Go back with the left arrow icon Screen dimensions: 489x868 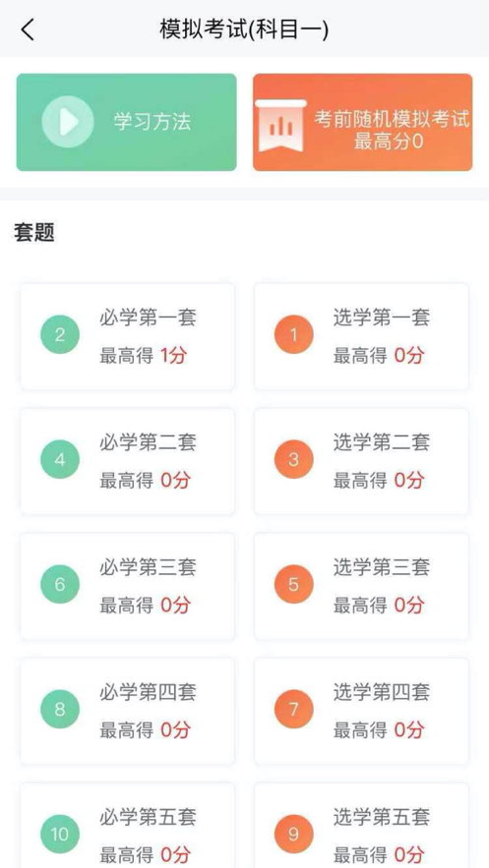tap(28, 29)
